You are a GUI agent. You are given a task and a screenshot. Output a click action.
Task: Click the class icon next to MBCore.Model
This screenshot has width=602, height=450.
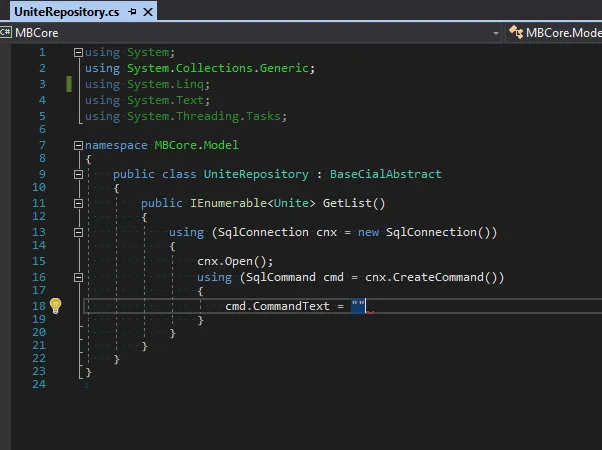pyautogui.click(x=516, y=33)
